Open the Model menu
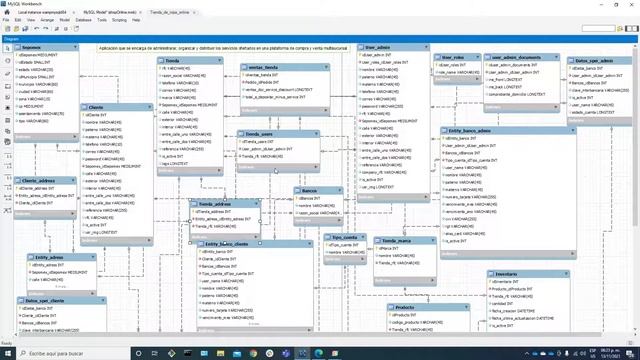 click(x=64, y=20)
